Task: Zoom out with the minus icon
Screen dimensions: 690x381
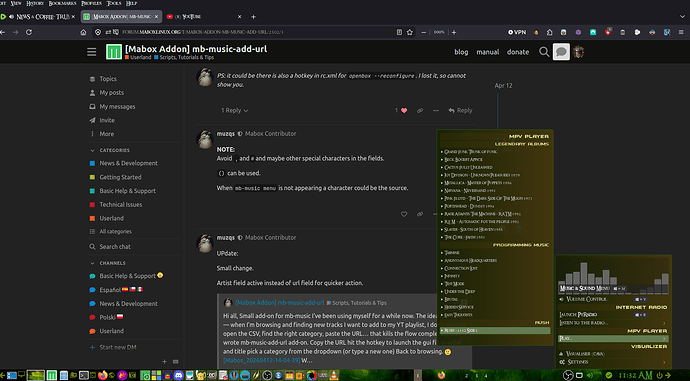Action: (x=423, y=32)
